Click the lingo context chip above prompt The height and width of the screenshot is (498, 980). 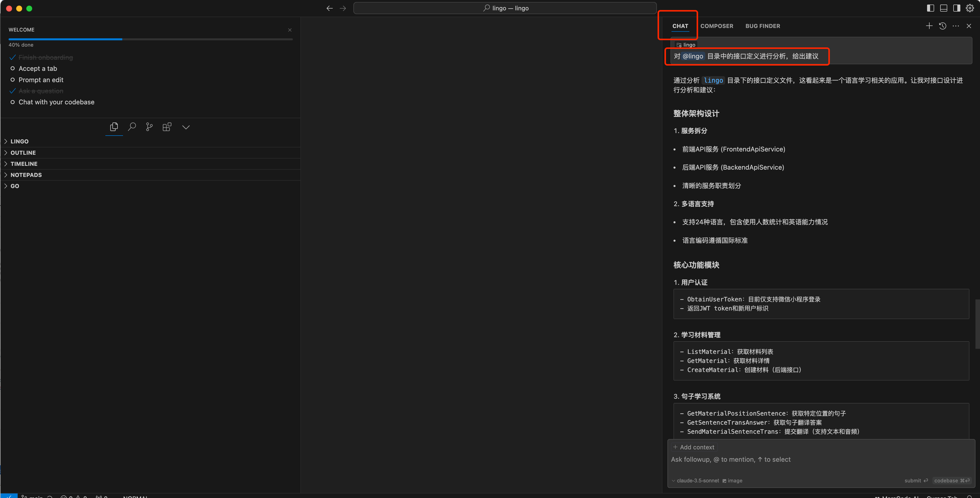pos(686,45)
